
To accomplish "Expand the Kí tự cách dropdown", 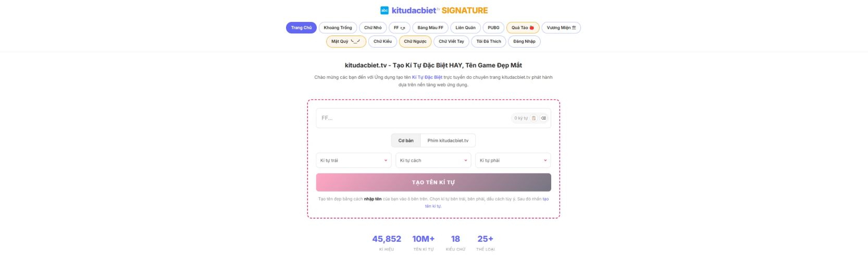I will [x=433, y=160].
